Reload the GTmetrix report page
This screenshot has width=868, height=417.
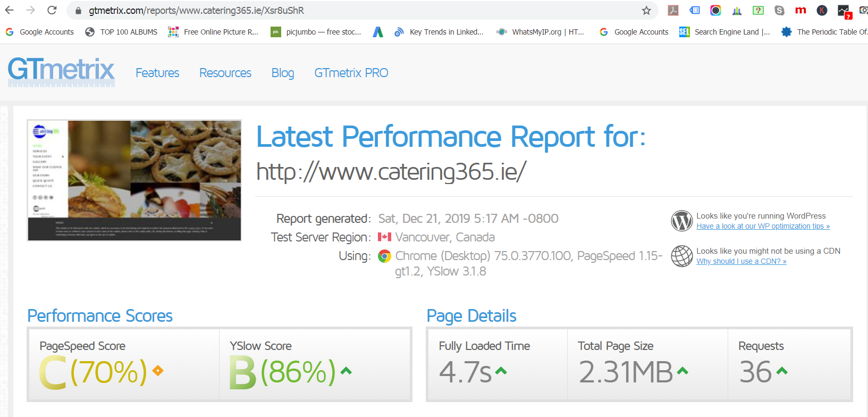point(52,10)
